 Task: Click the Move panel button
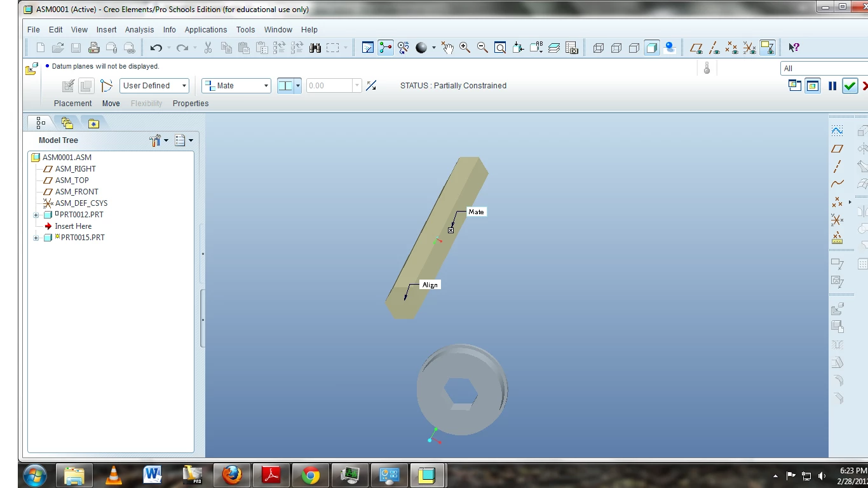(111, 104)
